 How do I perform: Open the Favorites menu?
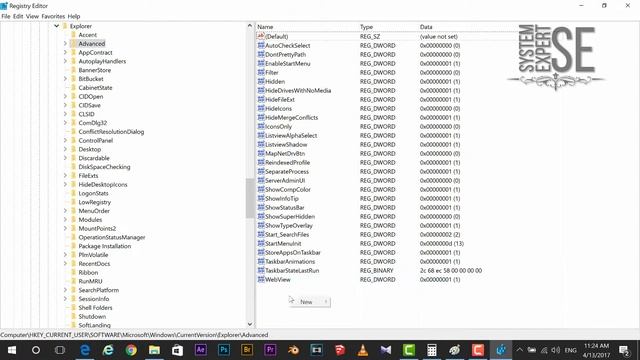pos(53,16)
